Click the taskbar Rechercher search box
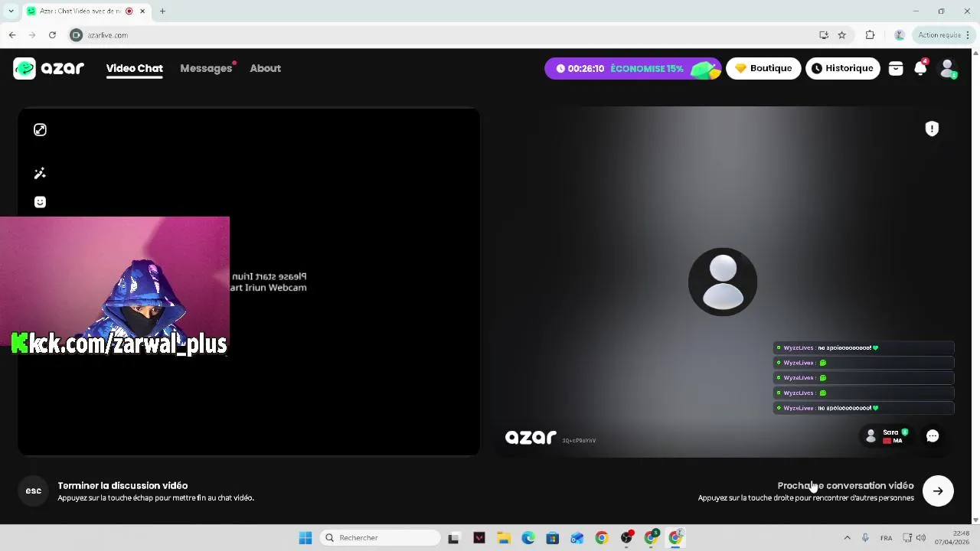980x551 pixels. [380, 537]
